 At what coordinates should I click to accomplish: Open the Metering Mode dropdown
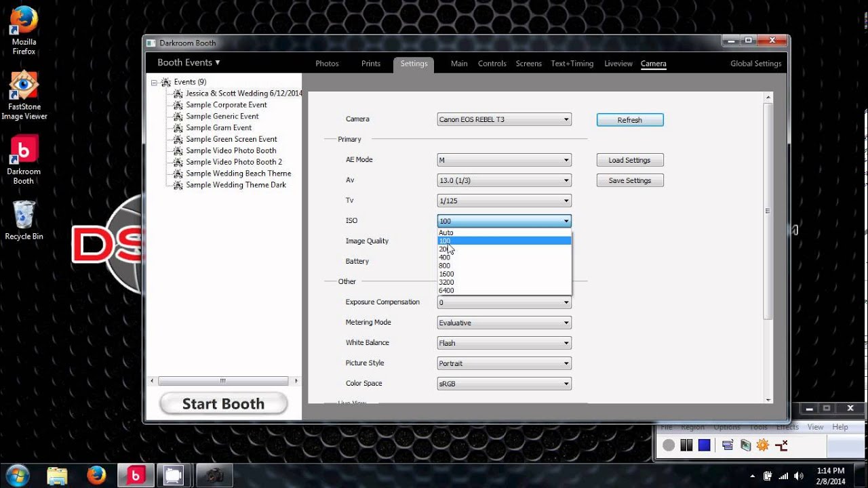pos(505,323)
